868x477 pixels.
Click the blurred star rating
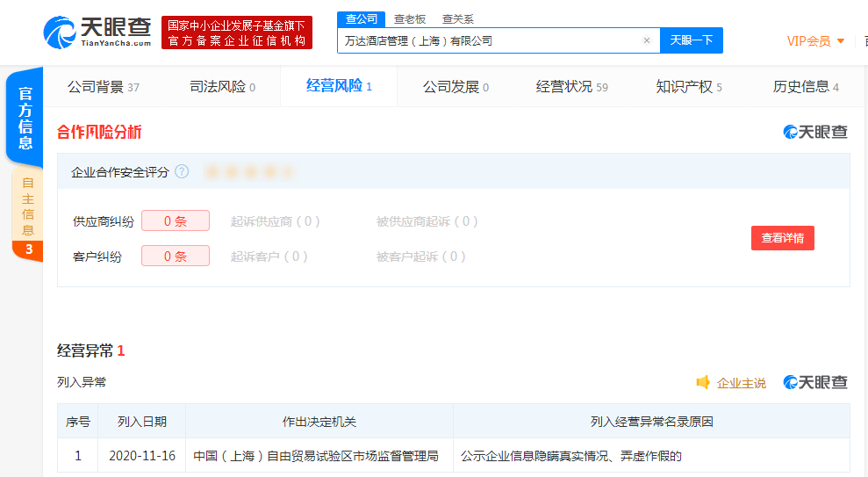tap(249, 172)
